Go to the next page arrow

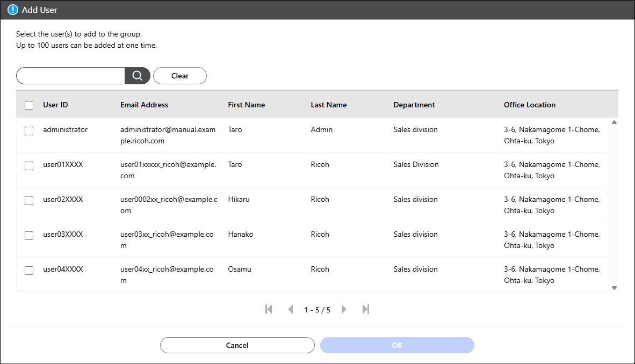[x=344, y=309]
